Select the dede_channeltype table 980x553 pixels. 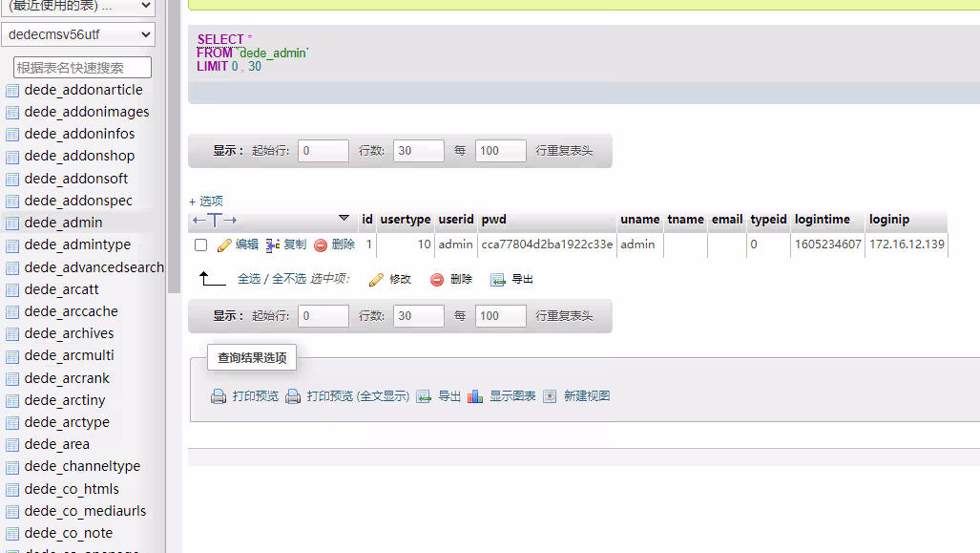[x=82, y=466]
